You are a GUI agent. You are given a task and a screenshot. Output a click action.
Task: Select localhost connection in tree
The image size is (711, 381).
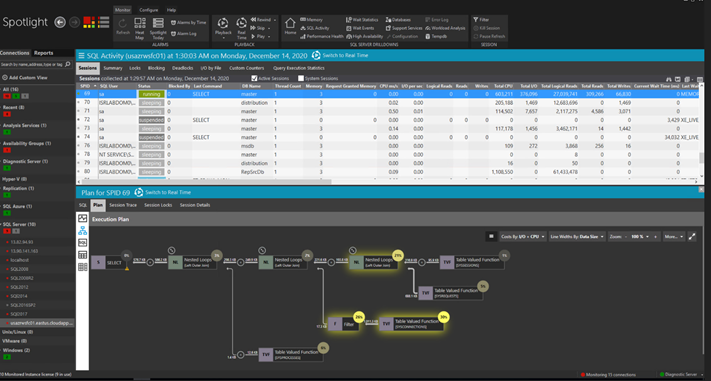[x=19, y=260]
